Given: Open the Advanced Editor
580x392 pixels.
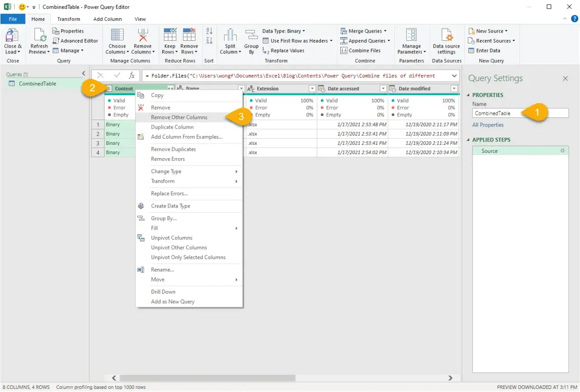Looking at the screenshot, I should pyautogui.click(x=75, y=41).
